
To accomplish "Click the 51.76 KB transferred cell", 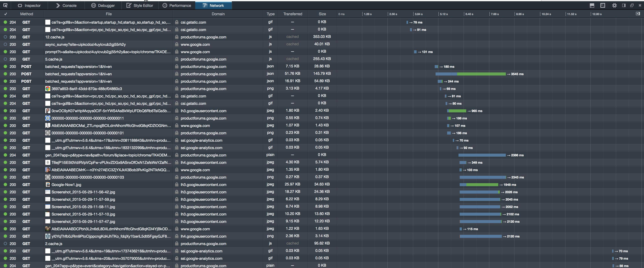I will [292, 73].
